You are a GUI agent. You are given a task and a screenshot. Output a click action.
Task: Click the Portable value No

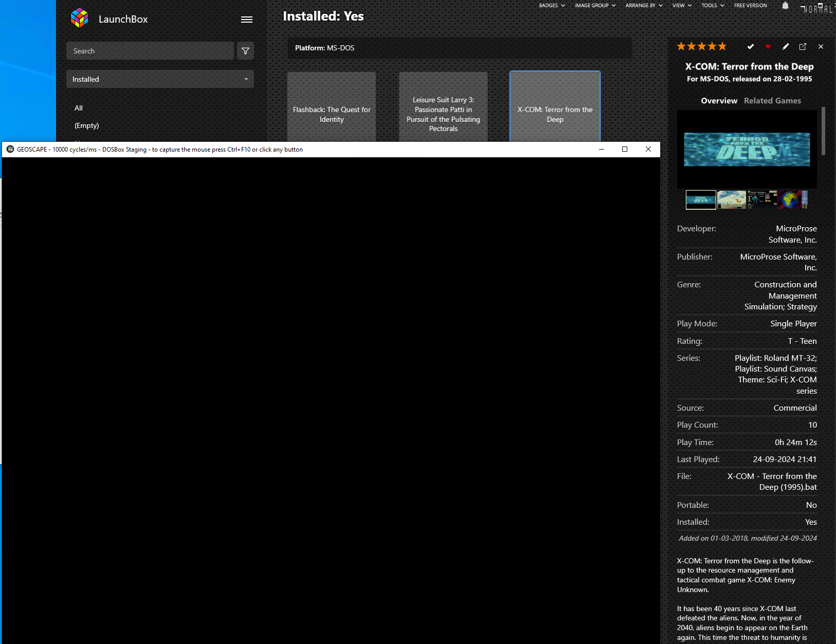click(811, 505)
